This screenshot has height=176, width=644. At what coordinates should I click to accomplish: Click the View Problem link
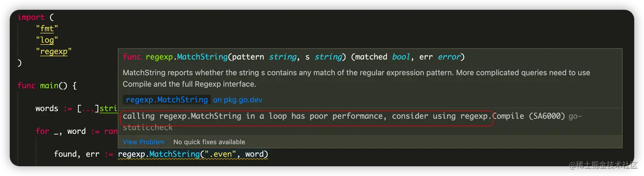tap(144, 142)
